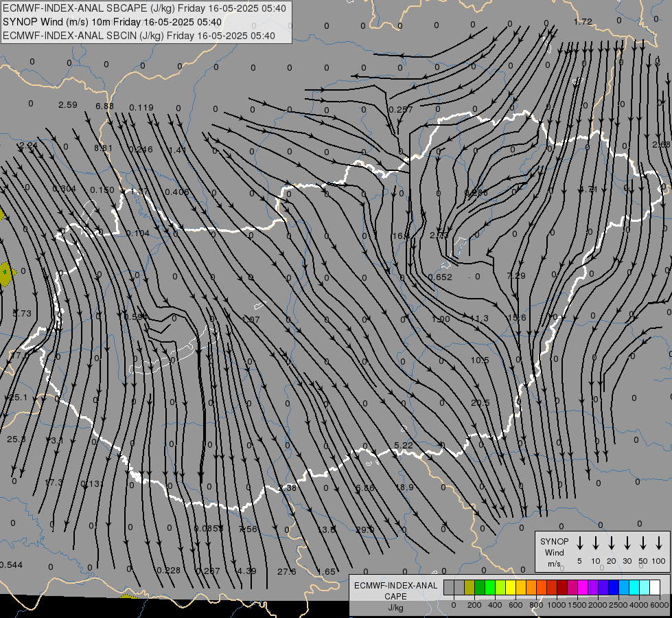Click the 7.29 value on the map

coord(516,275)
